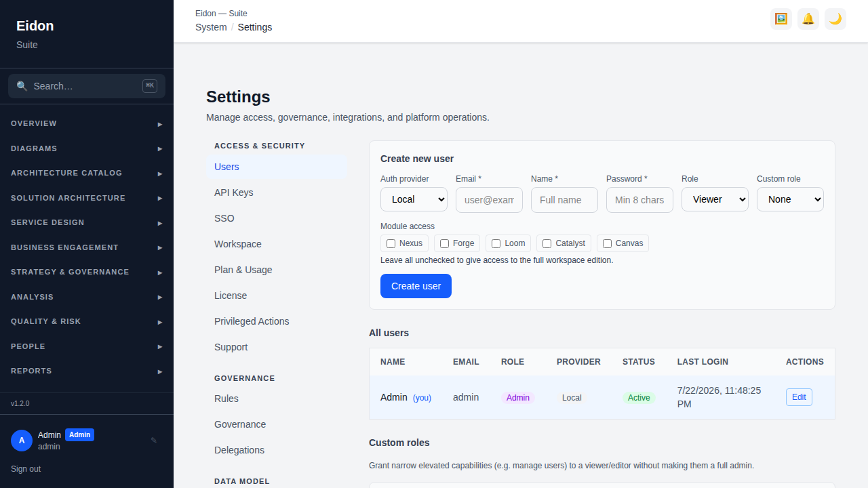The width and height of the screenshot is (868, 488).
Task: Check the Canvas module checkbox
Action: tap(607, 243)
